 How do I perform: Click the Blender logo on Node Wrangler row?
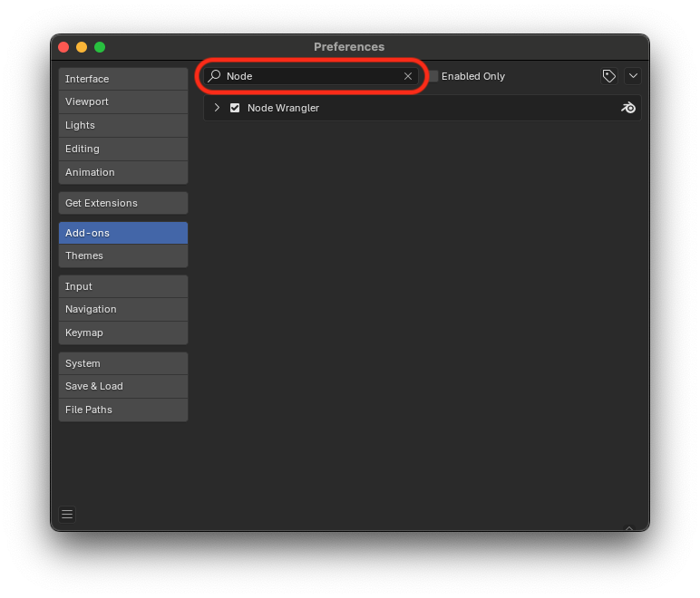628,108
